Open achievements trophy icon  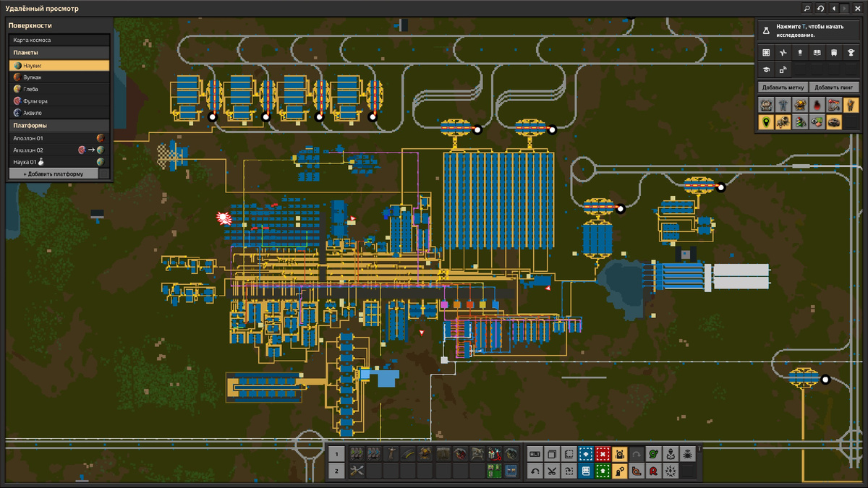click(x=851, y=53)
